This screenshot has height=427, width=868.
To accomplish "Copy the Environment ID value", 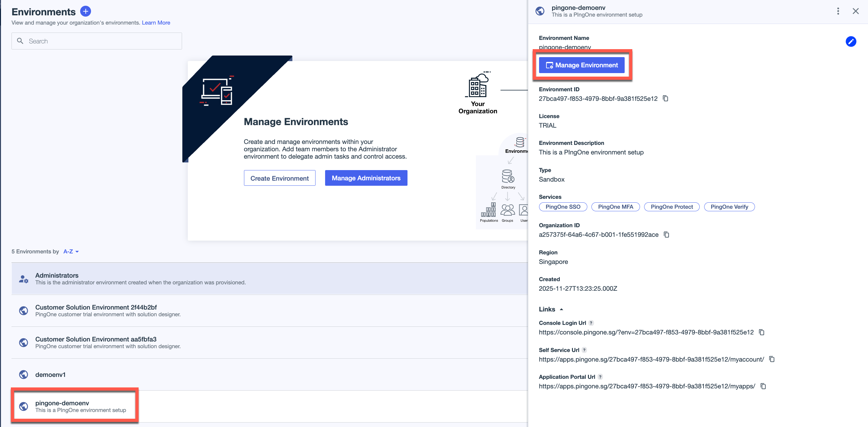I will tap(666, 98).
